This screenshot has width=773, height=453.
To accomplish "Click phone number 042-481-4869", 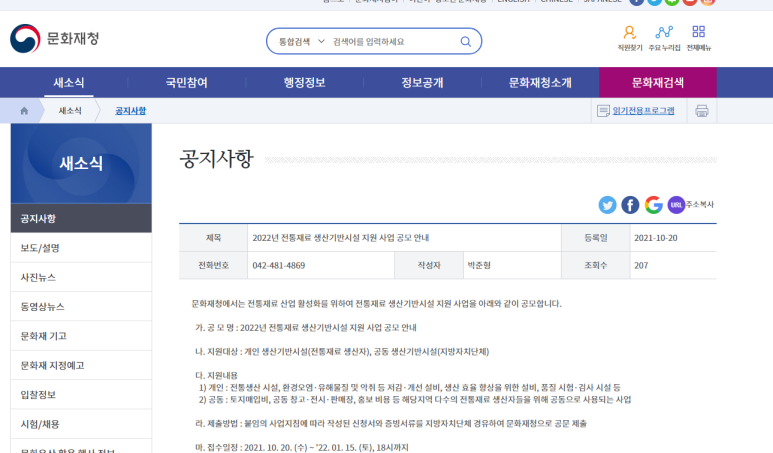I will (279, 265).
